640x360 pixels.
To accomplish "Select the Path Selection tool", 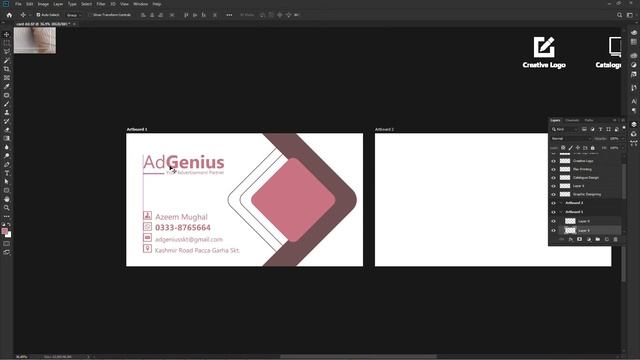I will point(7,182).
